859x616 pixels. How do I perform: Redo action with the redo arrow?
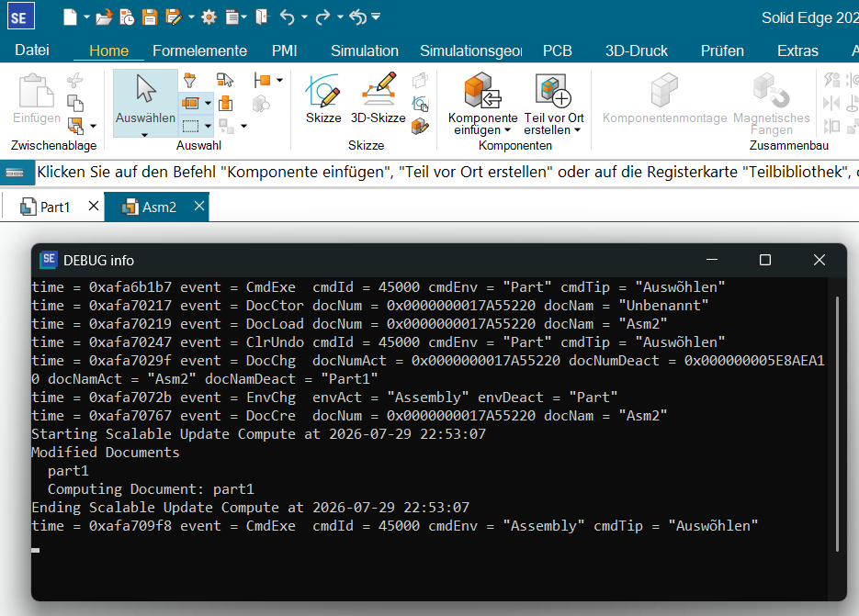[323, 17]
